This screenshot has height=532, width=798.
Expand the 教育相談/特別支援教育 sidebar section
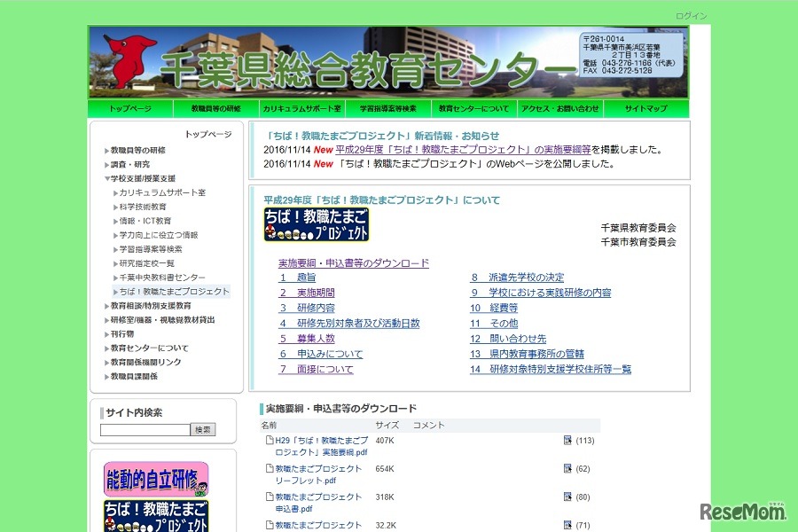(x=105, y=307)
